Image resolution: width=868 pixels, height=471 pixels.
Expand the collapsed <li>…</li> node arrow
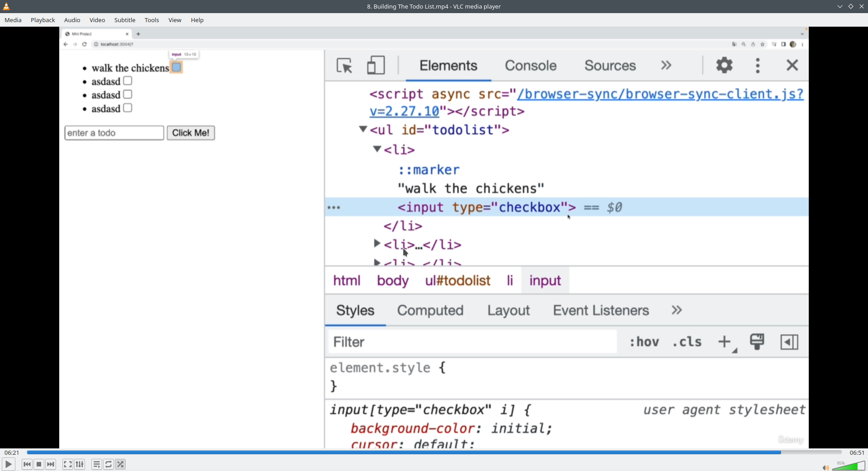pos(377,244)
